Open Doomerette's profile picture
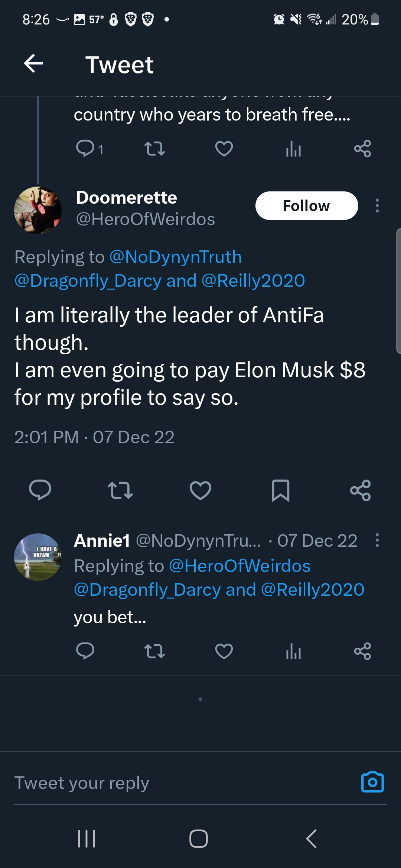The image size is (401, 868). (x=38, y=210)
